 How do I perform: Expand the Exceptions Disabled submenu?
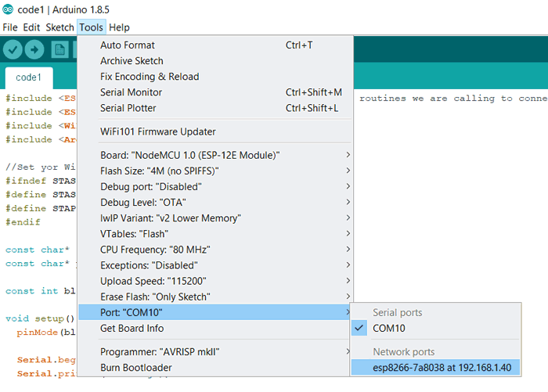click(215, 265)
